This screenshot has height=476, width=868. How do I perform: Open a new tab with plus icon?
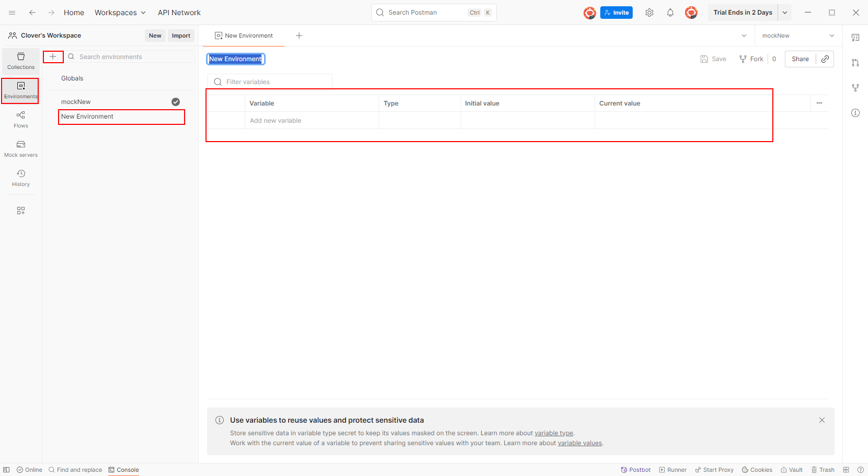(299, 36)
